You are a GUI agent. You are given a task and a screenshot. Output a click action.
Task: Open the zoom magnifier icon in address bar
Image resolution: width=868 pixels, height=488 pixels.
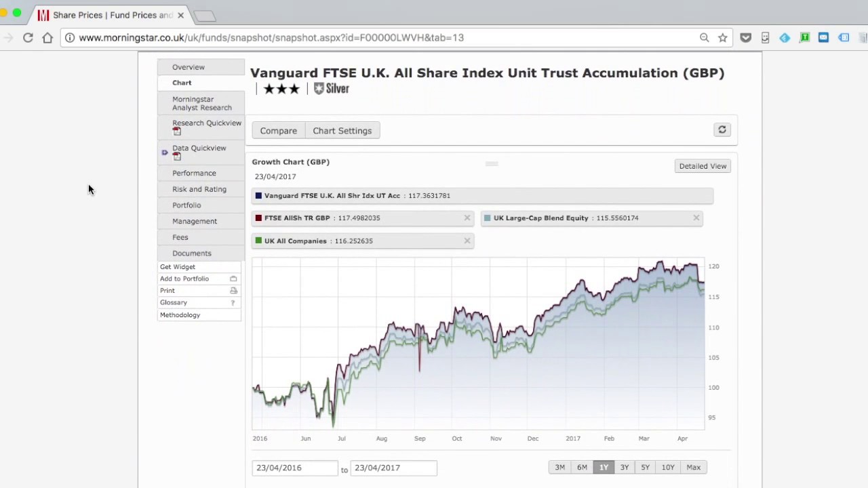704,38
